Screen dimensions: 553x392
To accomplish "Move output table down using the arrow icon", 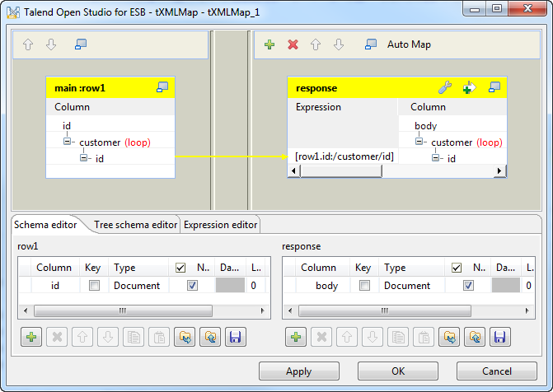I will click(339, 44).
